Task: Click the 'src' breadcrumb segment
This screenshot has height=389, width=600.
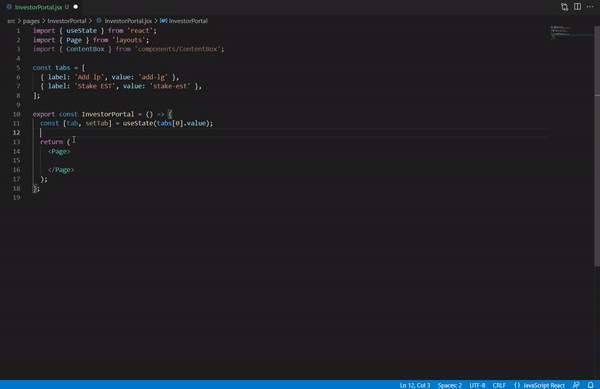Action: click(11, 21)
